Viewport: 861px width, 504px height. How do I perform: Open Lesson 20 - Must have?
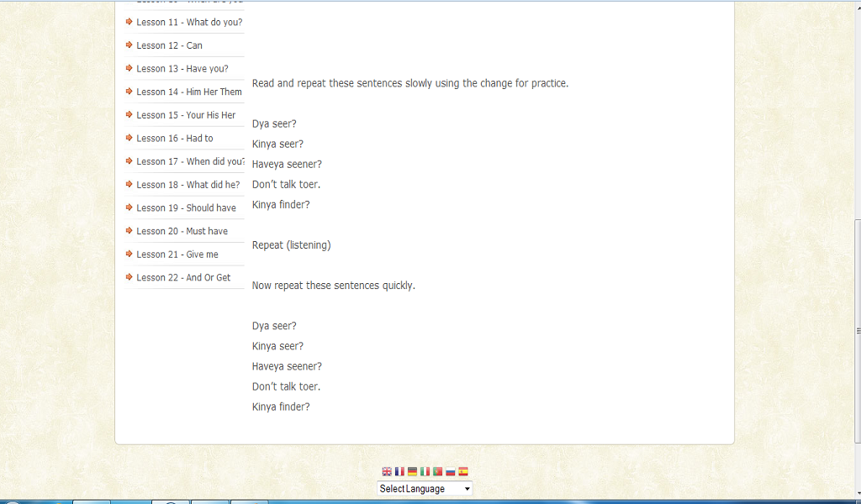(x=182, y=232)
